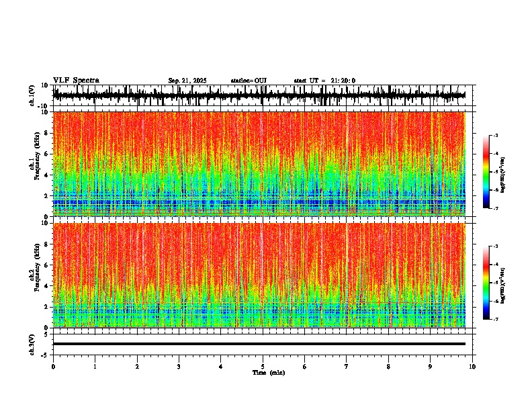Select the date text "Sep. 21, 2025"
The image size is (532, 411).
tap(187, 81)
